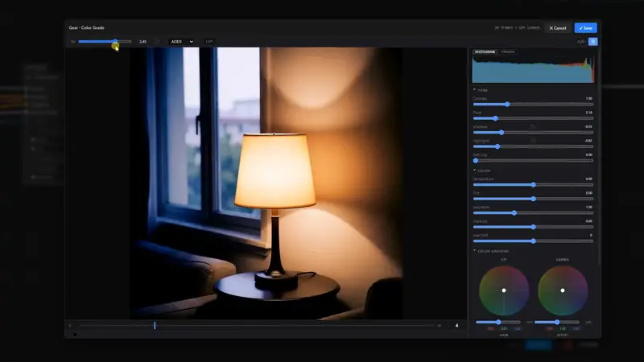Click the Lift red channel value

tap(490, 329)
